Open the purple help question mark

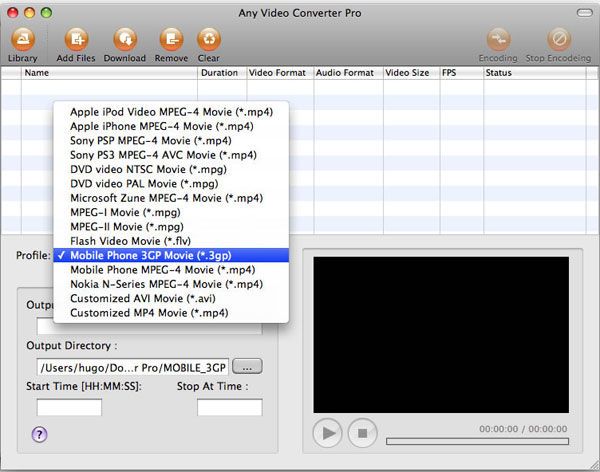pos(39,434)
